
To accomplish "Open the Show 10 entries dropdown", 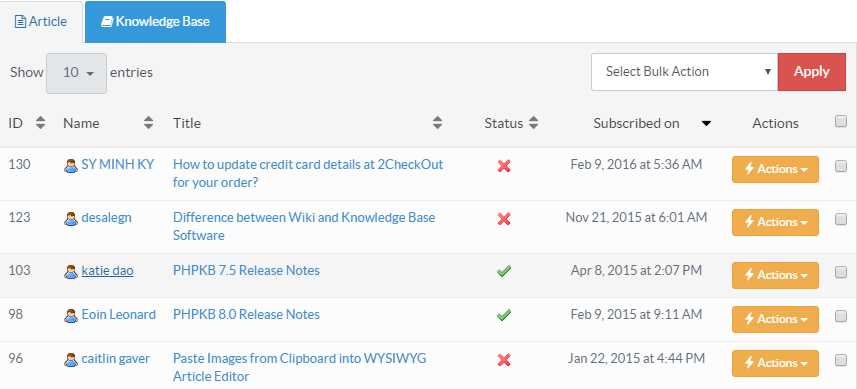I will (x=77, y=73).
